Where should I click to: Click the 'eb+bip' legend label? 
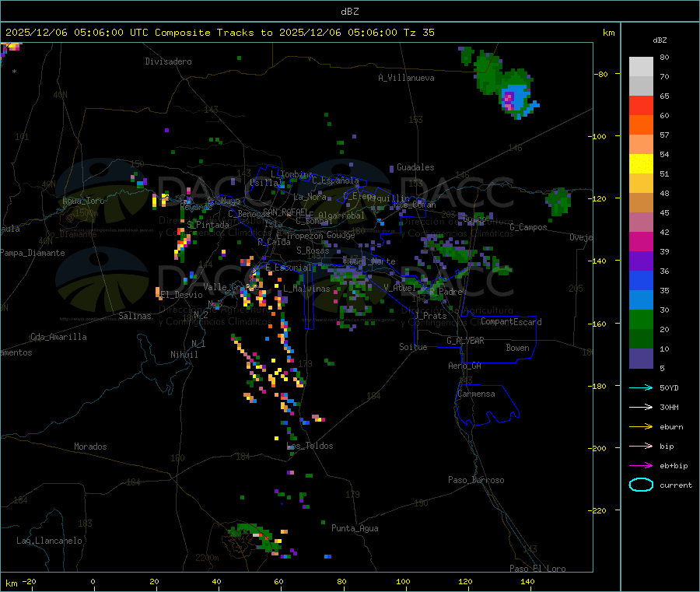[674, 466]
